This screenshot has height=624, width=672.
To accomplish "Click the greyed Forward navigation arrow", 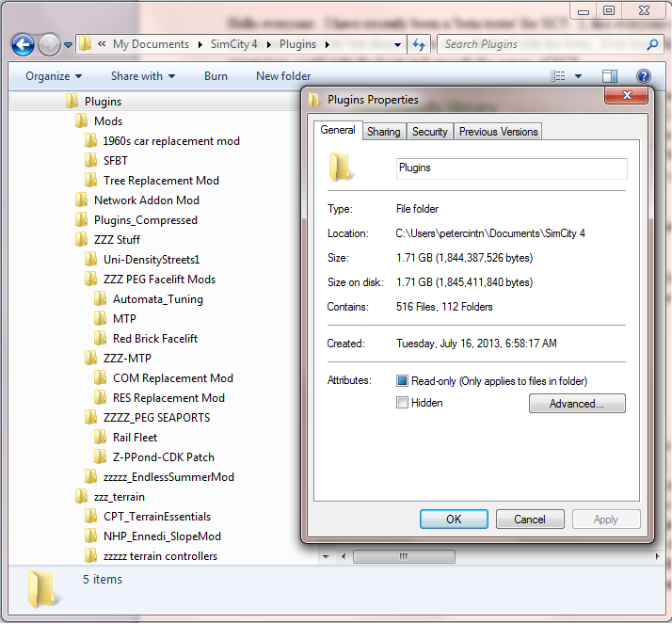I will [49, 44].
